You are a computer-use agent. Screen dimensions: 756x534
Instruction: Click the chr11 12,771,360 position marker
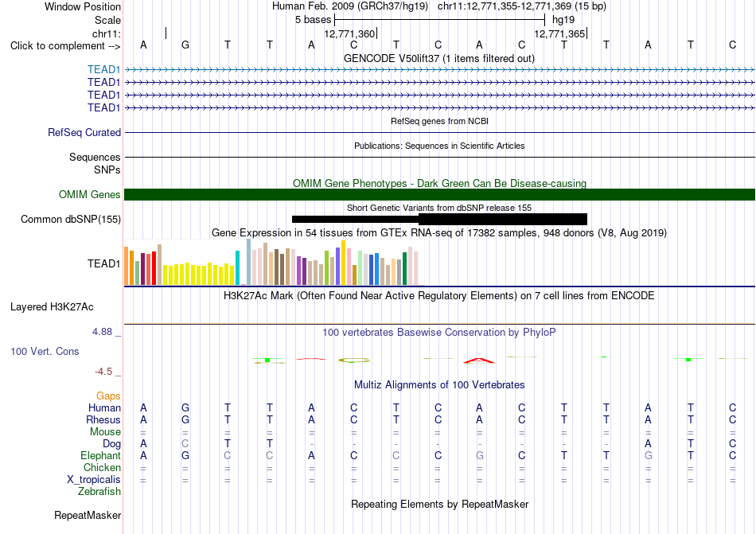coord(350,33)
